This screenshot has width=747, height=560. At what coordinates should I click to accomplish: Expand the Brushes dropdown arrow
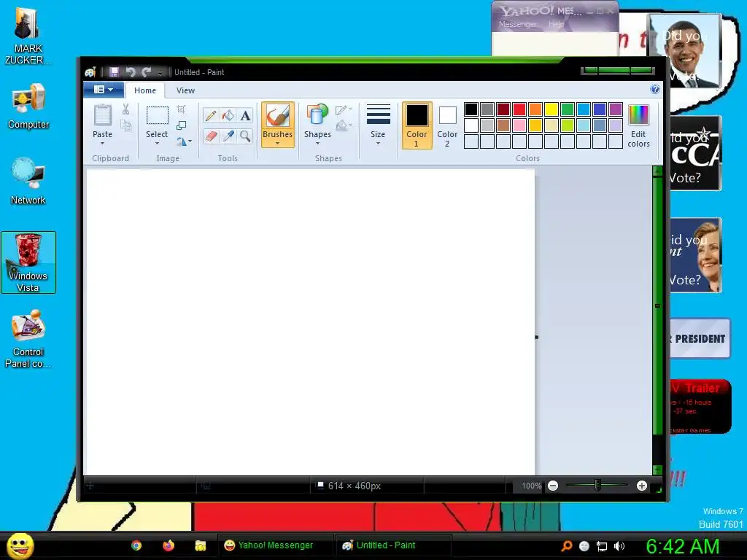coord(277,144)
